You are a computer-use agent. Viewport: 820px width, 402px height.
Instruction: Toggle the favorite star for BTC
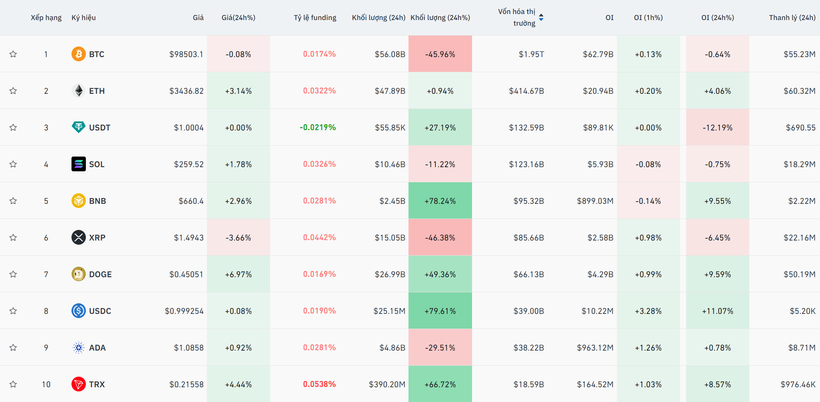pos(13,54)
